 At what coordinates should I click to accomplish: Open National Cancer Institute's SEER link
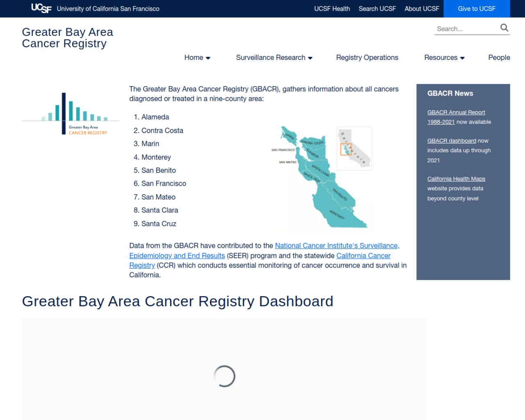pos(264,251)
